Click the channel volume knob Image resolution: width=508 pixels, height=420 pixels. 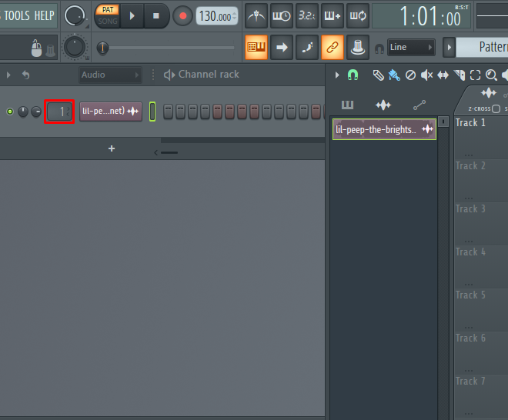(36, 112)
